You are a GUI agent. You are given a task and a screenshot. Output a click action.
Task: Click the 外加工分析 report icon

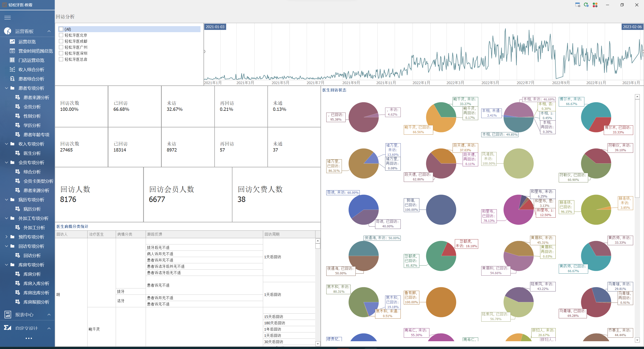click(x=18, y=227)
